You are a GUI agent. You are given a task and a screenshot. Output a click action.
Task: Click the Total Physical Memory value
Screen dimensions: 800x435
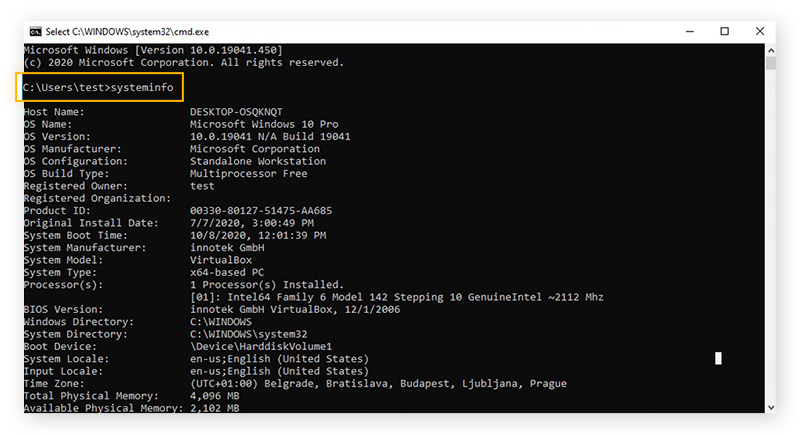pos(213,395)
